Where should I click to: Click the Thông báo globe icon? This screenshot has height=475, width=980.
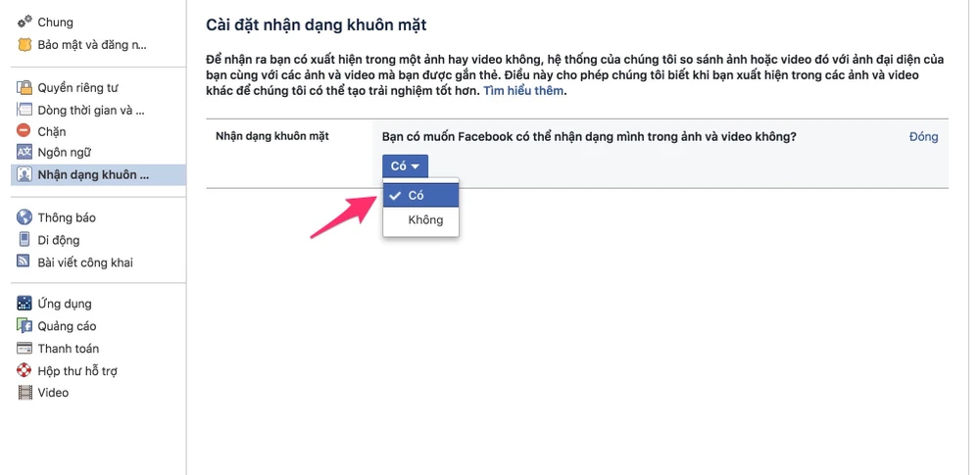point(24,217)
